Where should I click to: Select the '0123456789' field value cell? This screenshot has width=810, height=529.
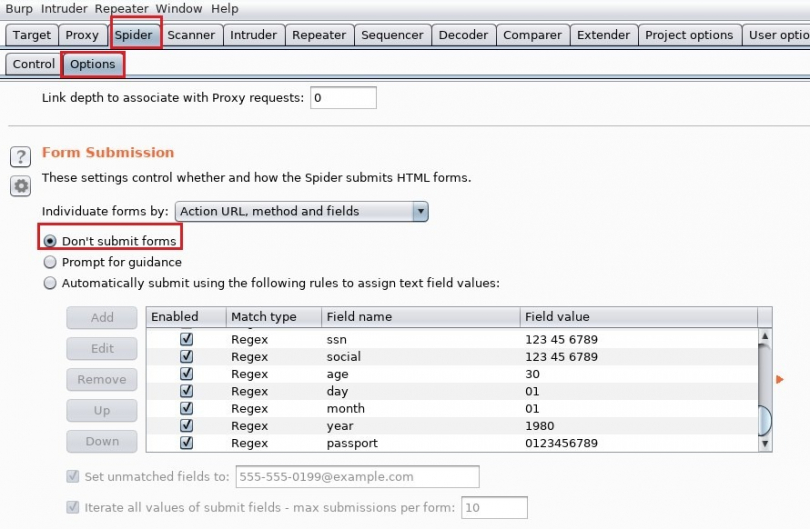638,443
